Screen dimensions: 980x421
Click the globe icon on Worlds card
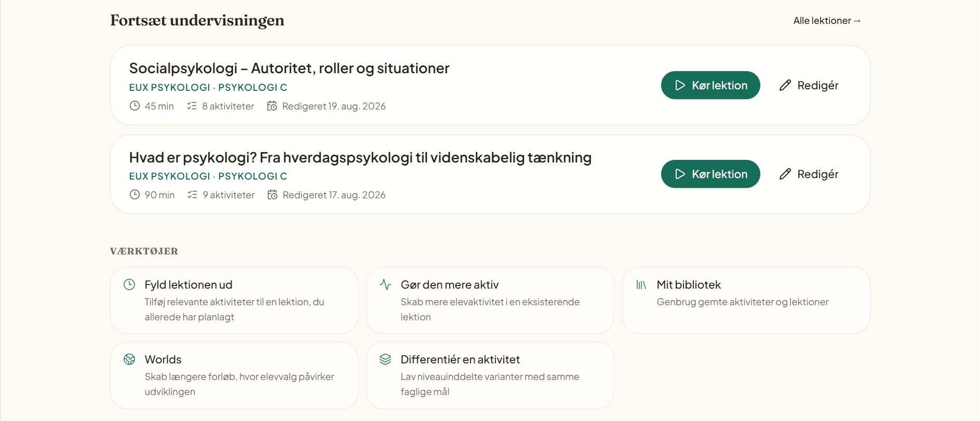(x=129, y=359)
